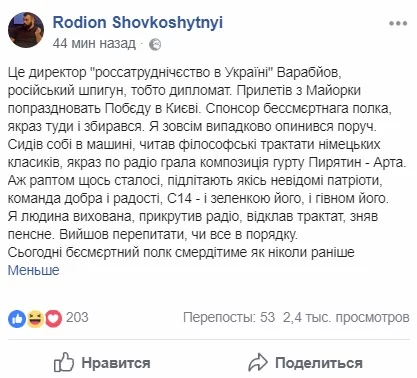Share the post via the "Поделиться" label

pos(319,363)
